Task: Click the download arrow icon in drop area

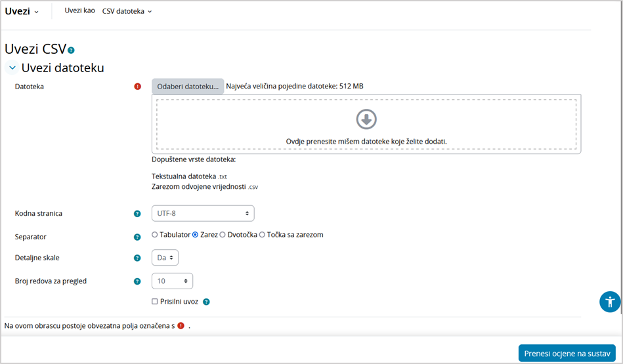Action: (366, 119)
